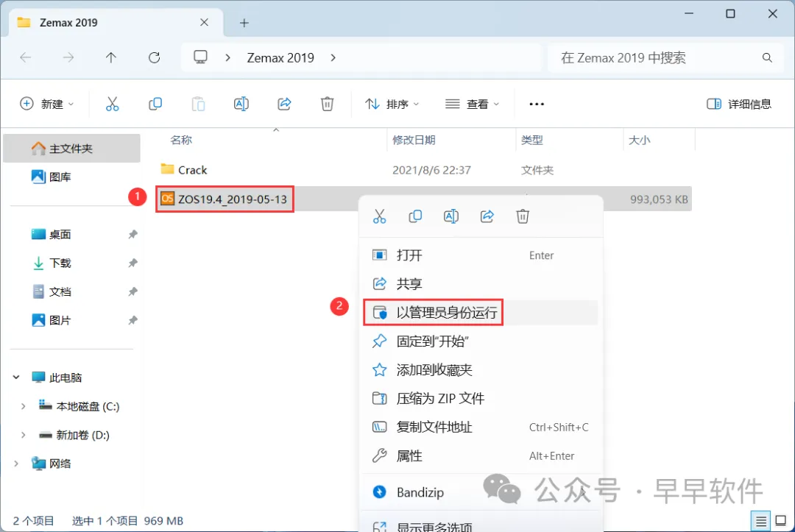
Task: Click the search magnifier icon
Action: pos(767,57)
